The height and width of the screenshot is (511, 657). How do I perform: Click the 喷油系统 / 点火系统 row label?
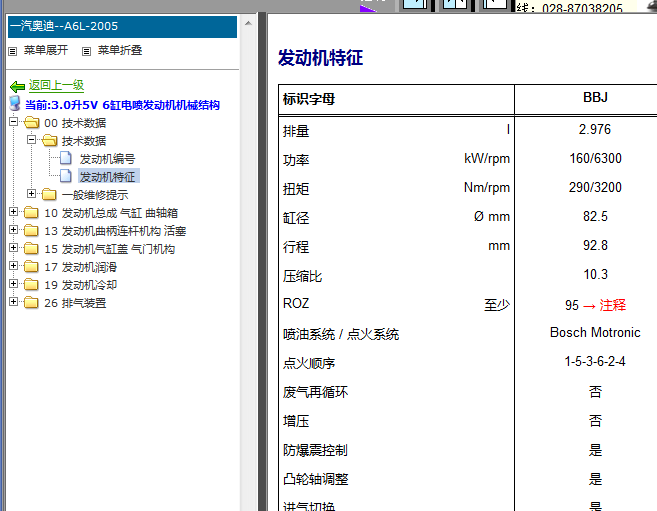[x=341, y=334]
